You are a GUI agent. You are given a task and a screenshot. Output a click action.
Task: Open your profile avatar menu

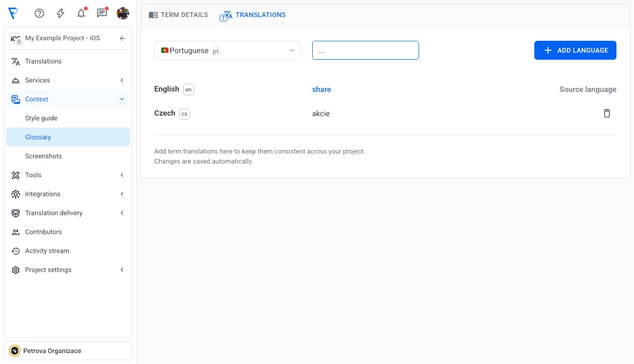click(x=122, y=13)
